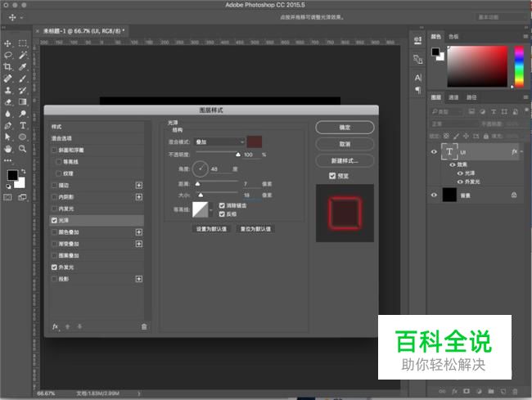This screenshot has height=400, width=532.
Task: Select the Crop tool
Action: pos(7,67)
